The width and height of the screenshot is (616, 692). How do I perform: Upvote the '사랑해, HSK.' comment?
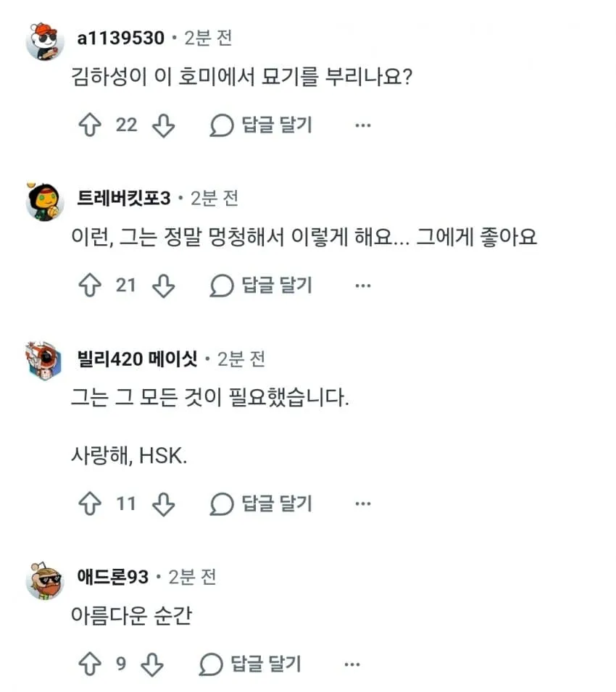pyautogui.click(x=90, y=504)
